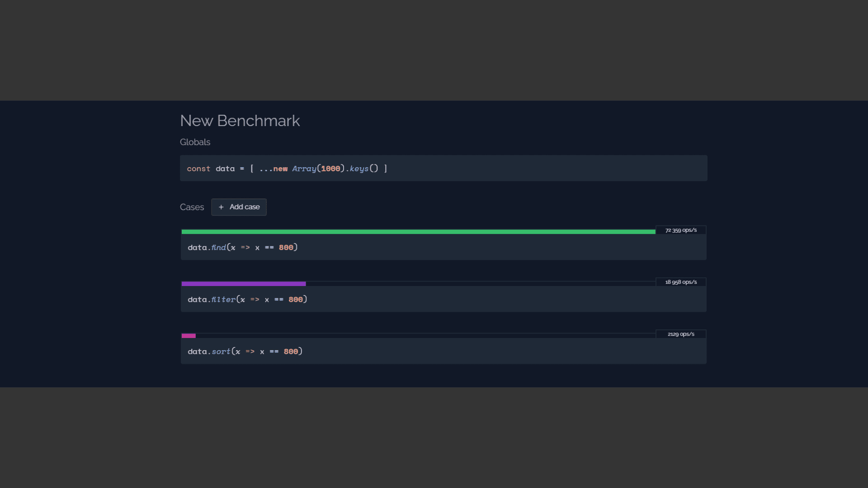The image size is (868, 488).
Task: Click the New Benchmark title
Action: [240, 121]
